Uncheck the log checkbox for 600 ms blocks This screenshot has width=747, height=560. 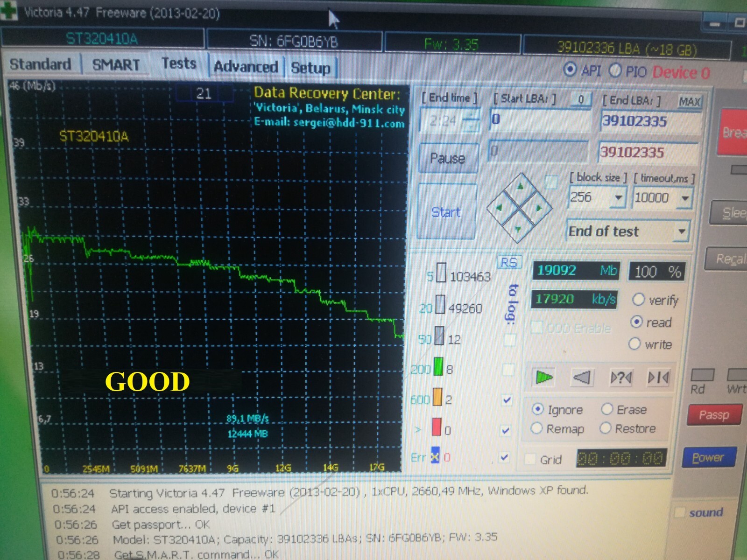click(x=507, y=400)
